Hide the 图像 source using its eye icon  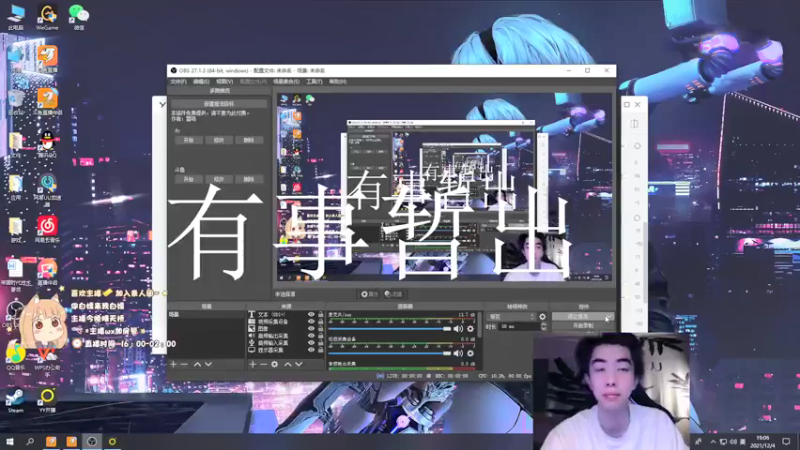coord(311,329)
